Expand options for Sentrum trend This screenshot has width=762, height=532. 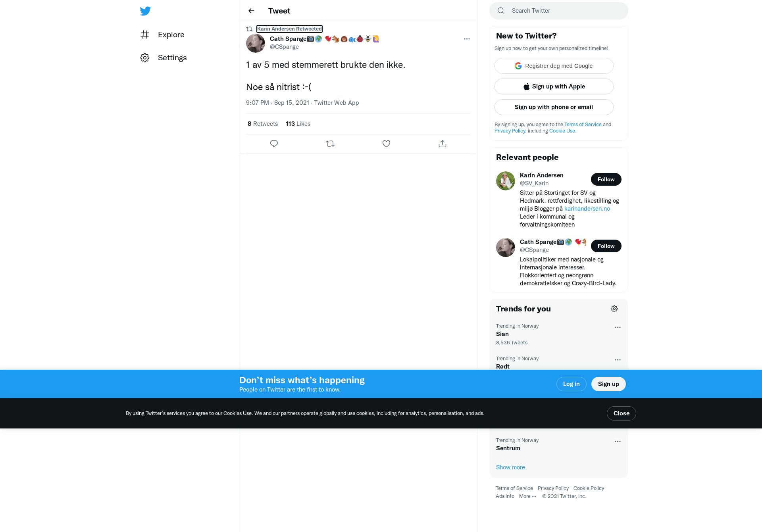coord(618,442)
